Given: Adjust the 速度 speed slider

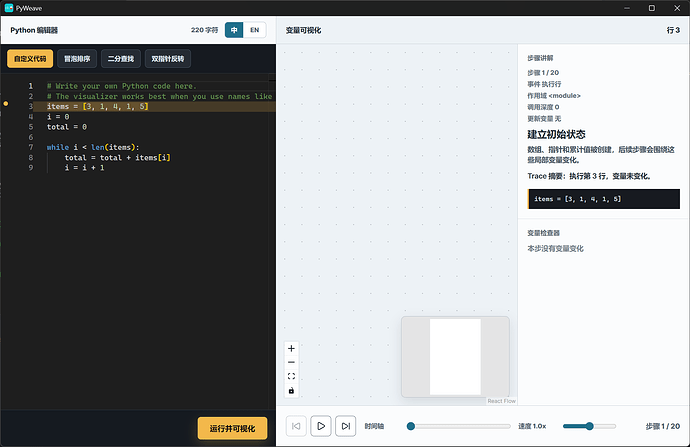Looking at the screenshot, I should point(589,426).
